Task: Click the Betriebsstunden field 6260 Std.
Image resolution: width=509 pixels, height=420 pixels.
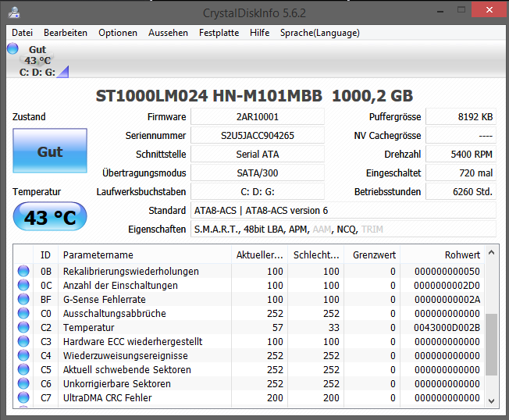Action: click(x=461, y=192)
